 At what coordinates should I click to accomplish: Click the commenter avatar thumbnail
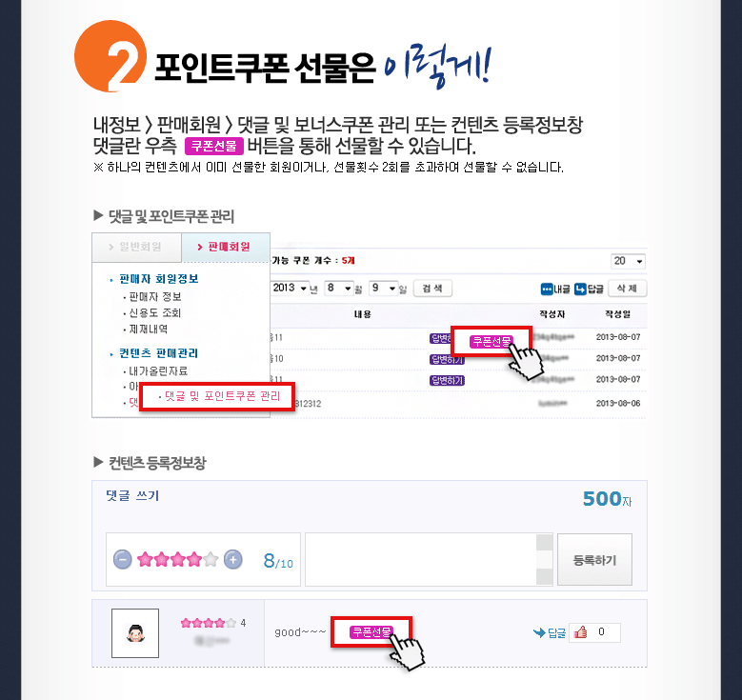click(x=135, y=633)
